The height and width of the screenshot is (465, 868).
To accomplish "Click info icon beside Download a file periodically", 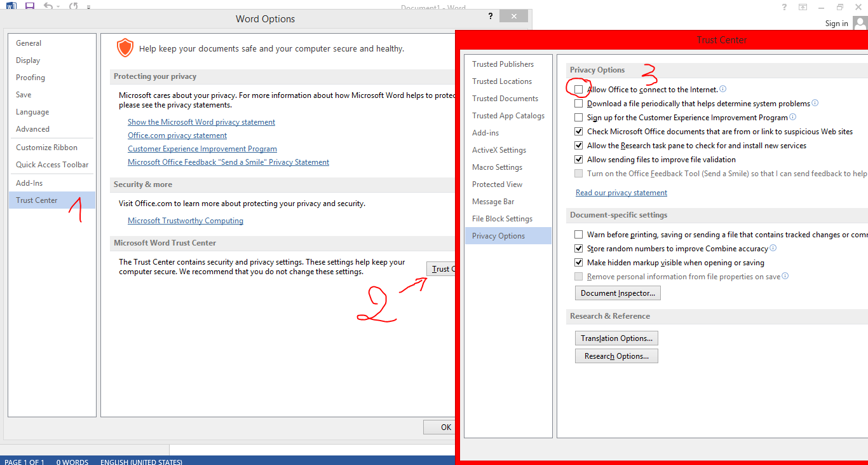I will tap(815, 103).
